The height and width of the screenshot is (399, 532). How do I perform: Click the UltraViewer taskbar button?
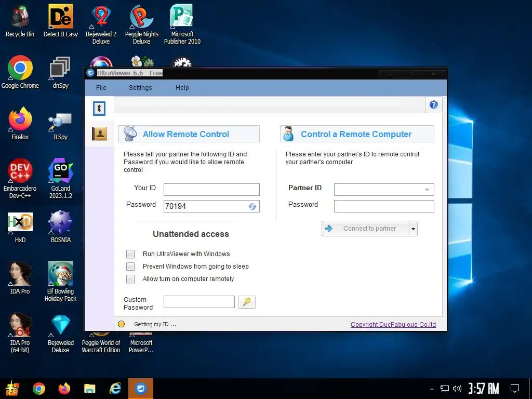tap(140, 389)
